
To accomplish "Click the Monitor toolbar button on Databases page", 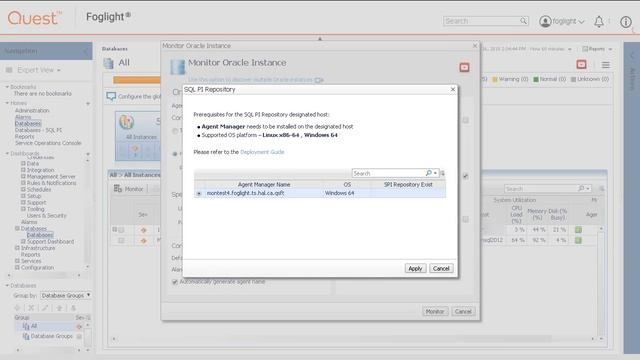I will point(129,189).
